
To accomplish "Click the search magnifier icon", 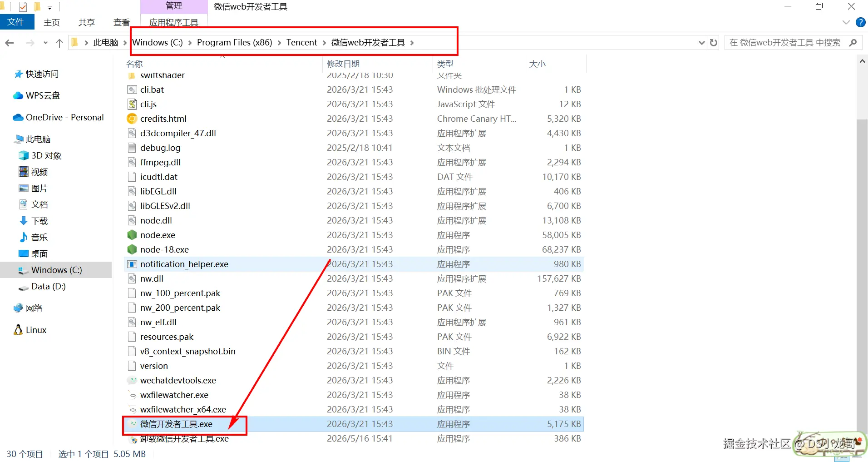I will point(853,43).
